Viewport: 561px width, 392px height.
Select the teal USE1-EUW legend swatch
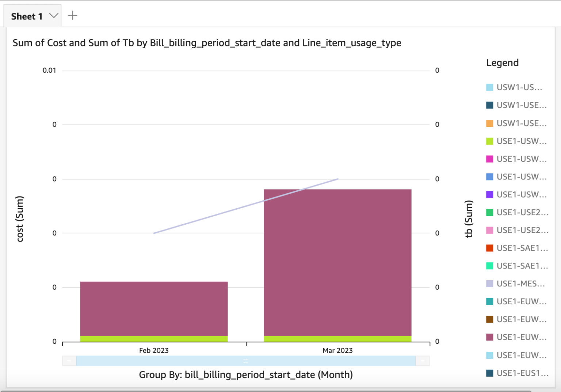click(x=489, y=301)
